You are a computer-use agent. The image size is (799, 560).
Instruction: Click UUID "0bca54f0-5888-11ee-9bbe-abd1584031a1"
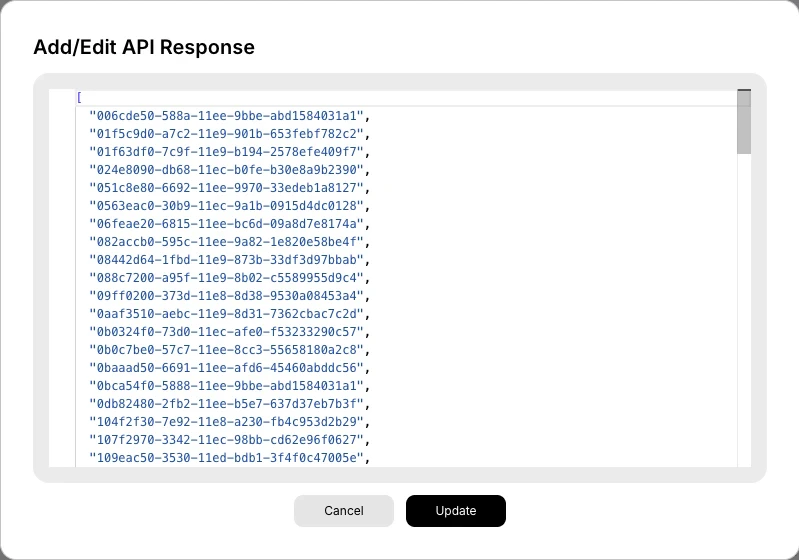click(226, 386)
